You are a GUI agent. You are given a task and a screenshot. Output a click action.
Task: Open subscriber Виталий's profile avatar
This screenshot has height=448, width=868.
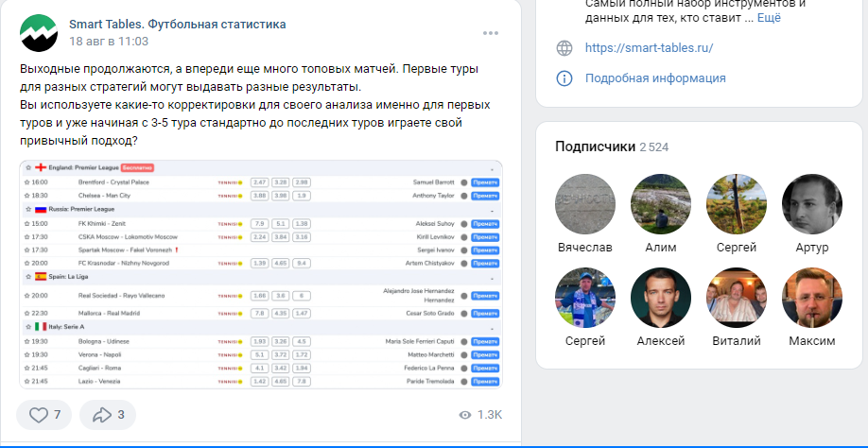click(737, 298)
